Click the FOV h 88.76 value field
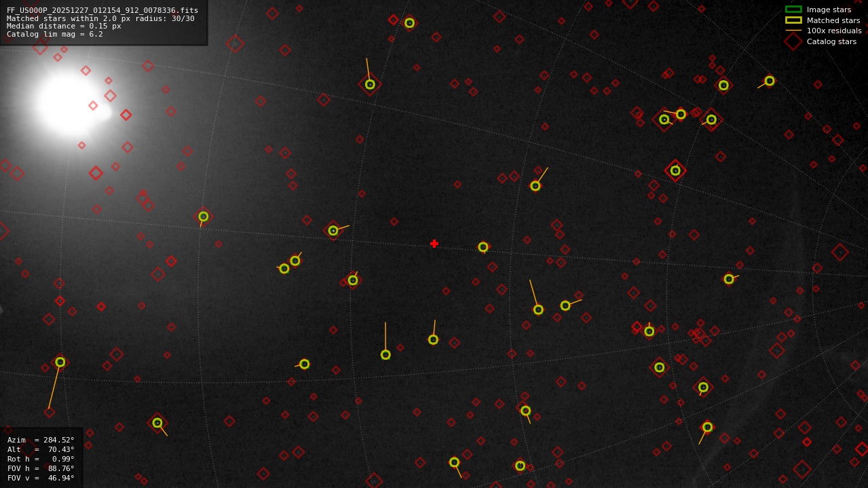This screenshot has height=488, width=868. [x=39, y=468]
